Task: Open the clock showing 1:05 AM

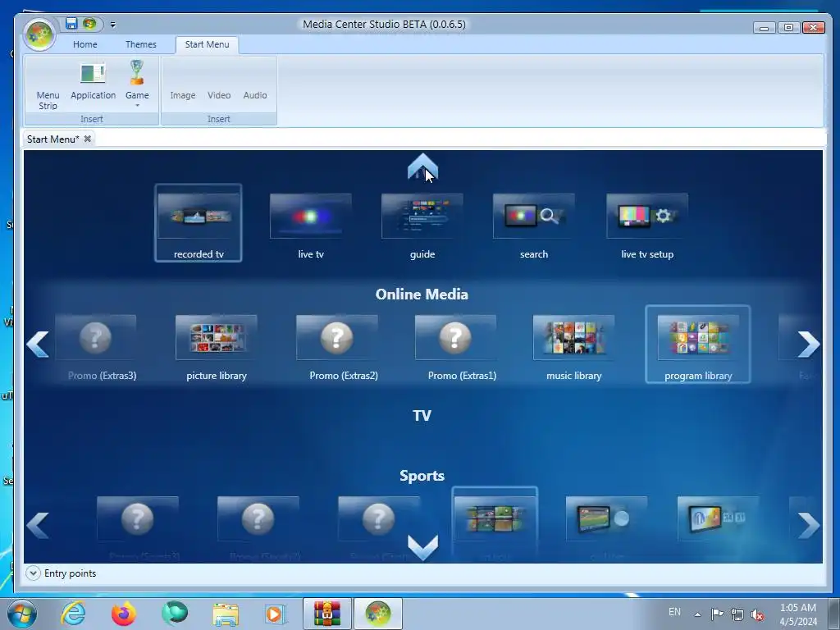Action: (x=798, y=614)
